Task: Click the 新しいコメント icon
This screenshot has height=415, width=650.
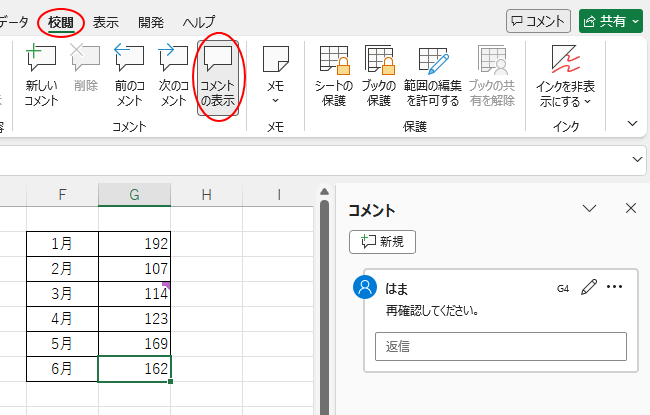Action: (41, 58)
